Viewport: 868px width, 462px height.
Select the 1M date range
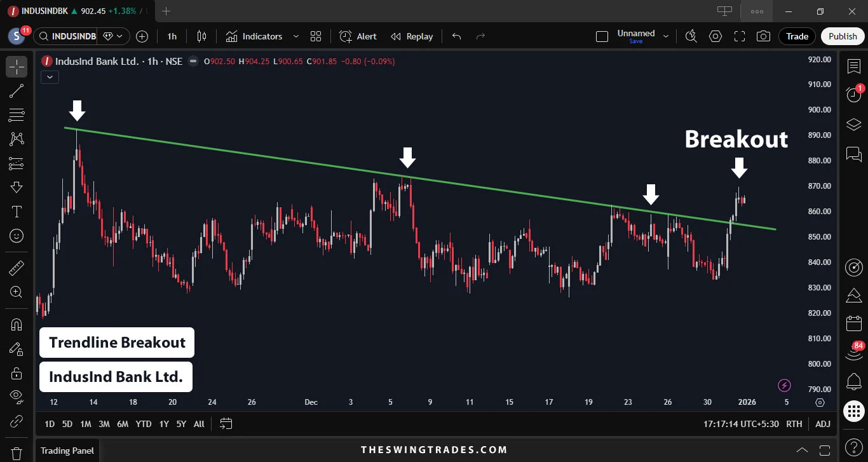86,424
